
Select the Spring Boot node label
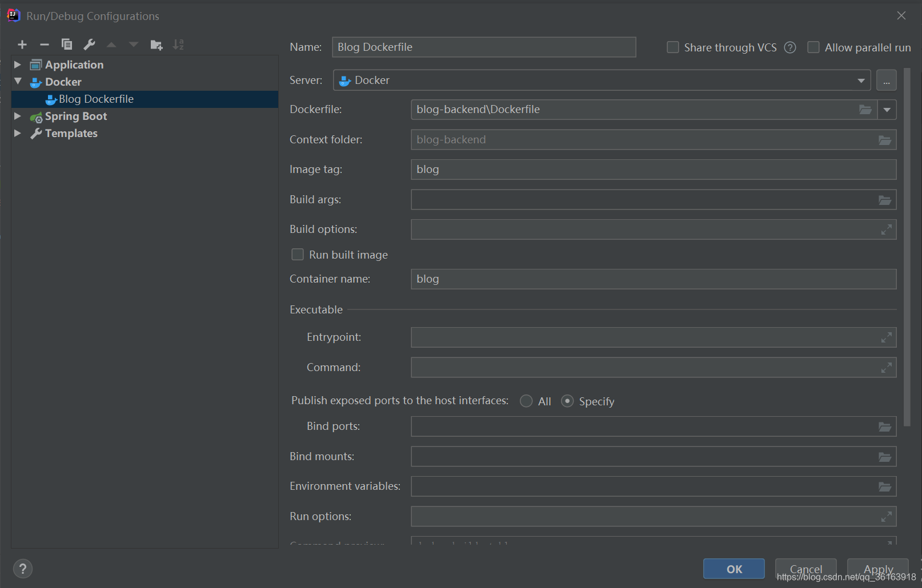[76, 116]
